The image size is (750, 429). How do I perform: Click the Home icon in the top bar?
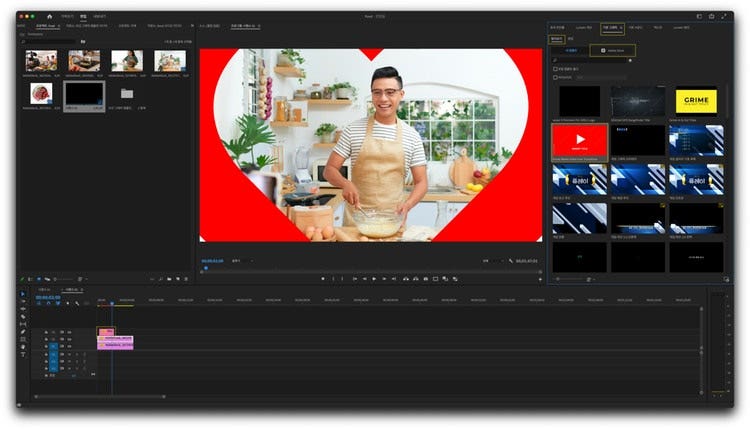coord(49,17)
